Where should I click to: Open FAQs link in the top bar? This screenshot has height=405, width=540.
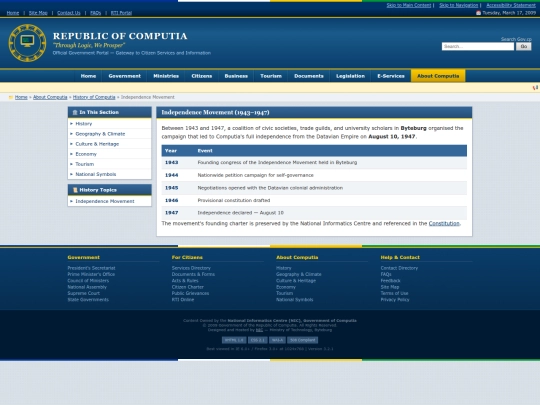click(x=95, y=13)
